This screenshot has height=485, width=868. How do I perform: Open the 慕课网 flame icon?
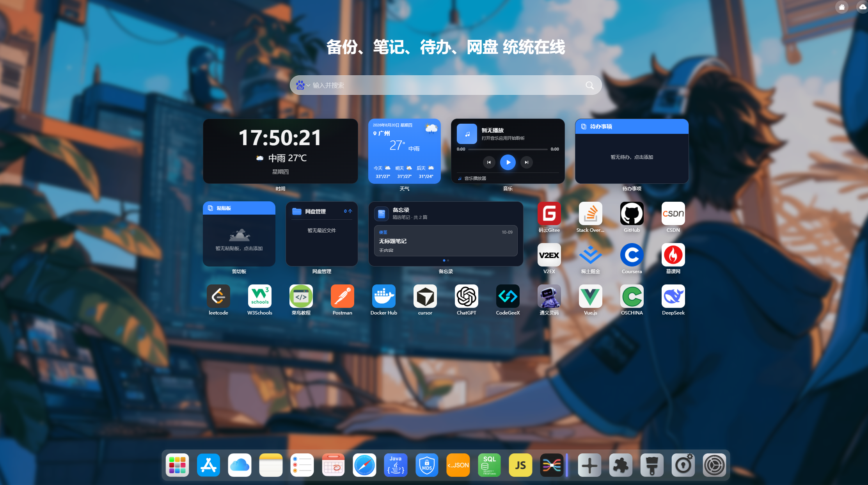point(673,255)
